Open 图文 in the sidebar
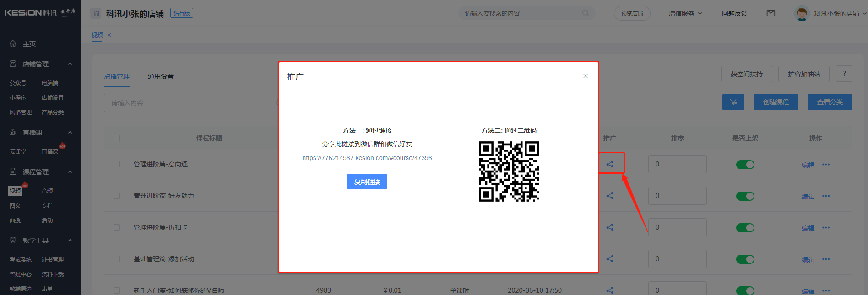 click(15, 206)
